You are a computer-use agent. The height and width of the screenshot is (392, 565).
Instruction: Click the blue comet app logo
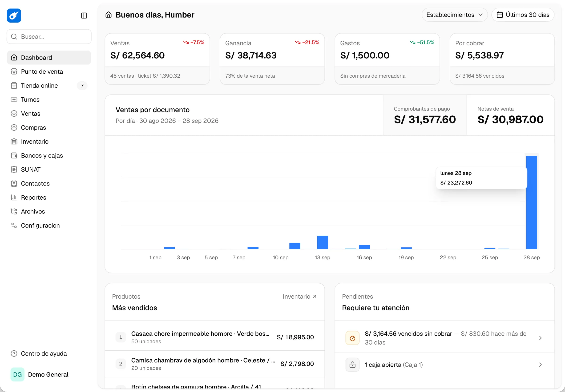coord(14,16)
